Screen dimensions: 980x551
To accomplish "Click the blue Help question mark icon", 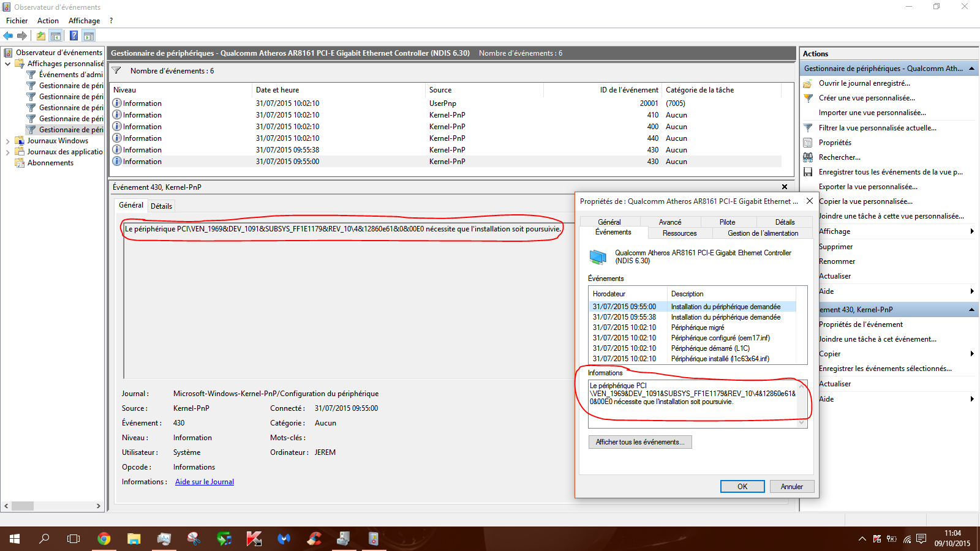I will pyautogui.click(x=73, y=36).
